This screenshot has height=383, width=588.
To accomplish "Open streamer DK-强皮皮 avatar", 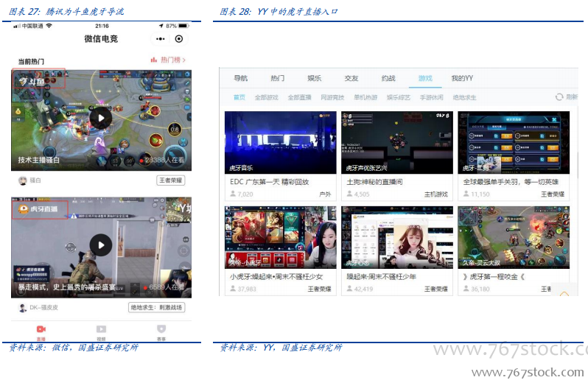I will (x=23, y=308).
